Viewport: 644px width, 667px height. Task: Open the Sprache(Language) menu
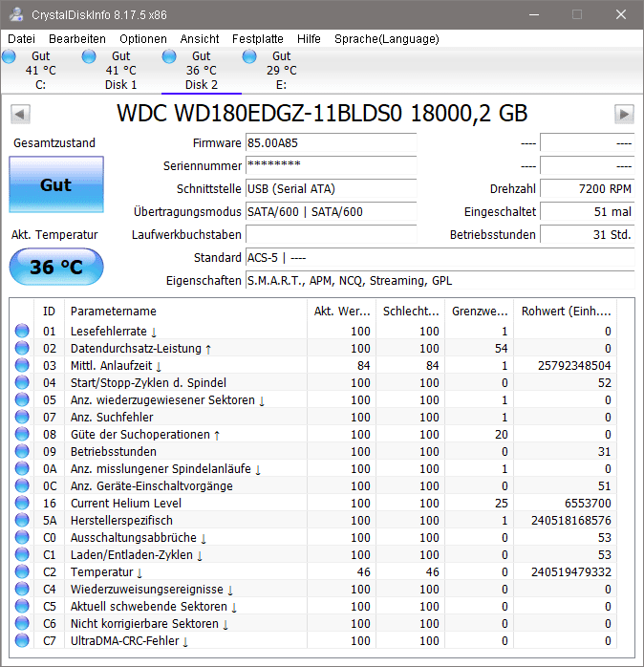(387, 39)
